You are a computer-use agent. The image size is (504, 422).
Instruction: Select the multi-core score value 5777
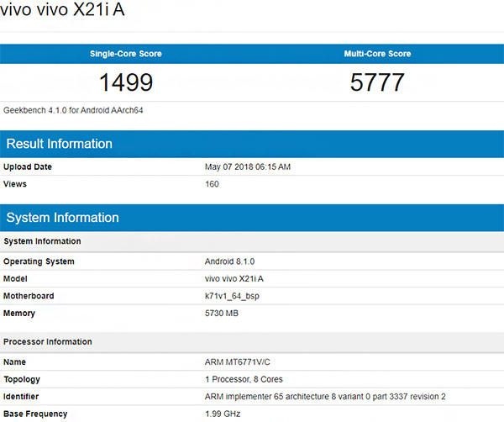pos(377,82)
